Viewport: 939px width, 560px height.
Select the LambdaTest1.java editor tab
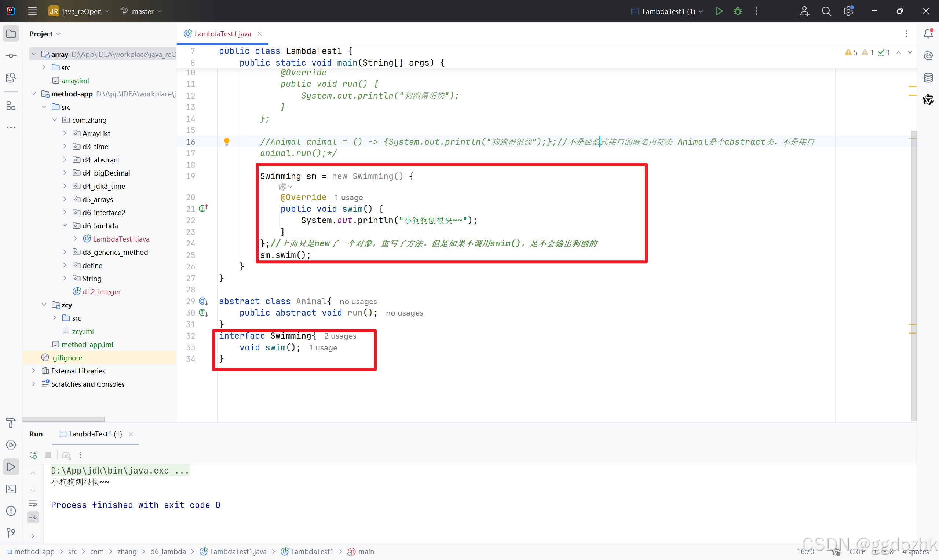pos(222,34)
